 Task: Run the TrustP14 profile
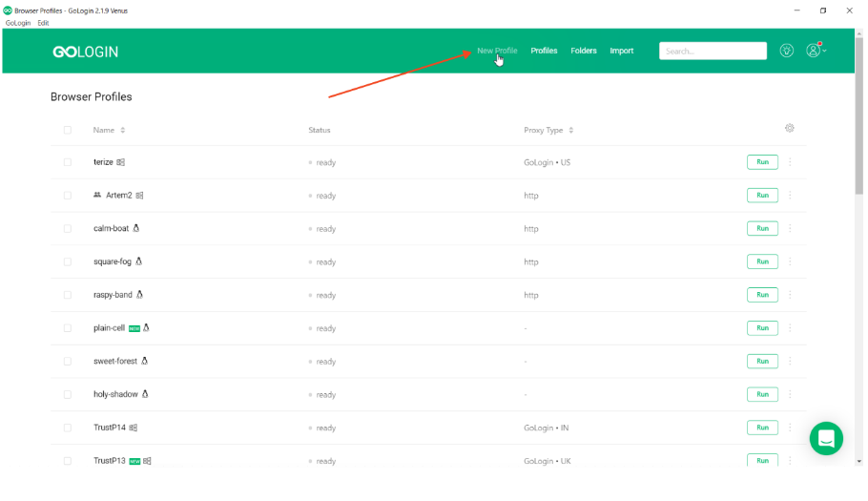pos(762,428)
